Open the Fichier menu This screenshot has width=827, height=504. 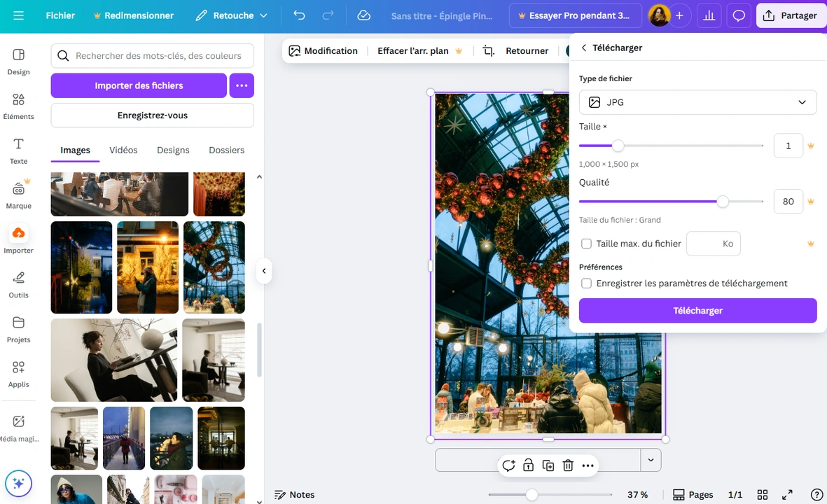(x=60, y=15)
